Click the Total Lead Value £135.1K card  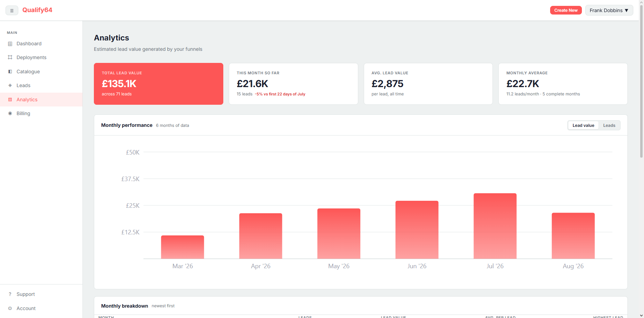click(x=158, y=84)
